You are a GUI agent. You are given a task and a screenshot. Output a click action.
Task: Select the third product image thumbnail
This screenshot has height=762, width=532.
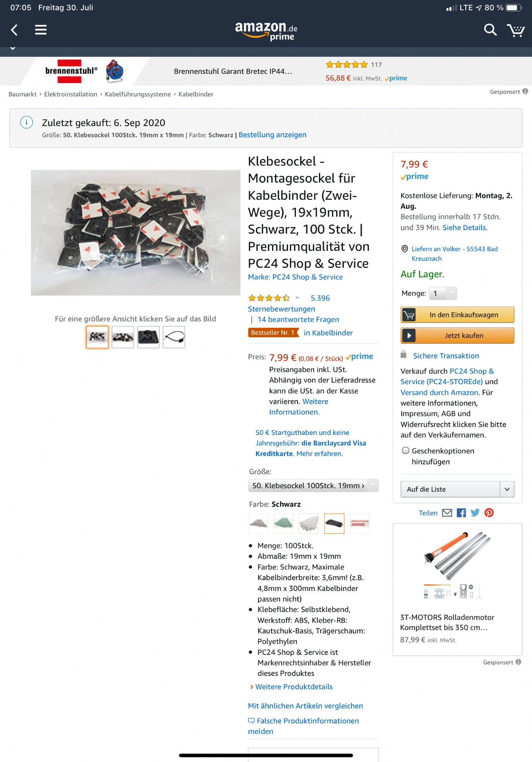pos(148,337)
